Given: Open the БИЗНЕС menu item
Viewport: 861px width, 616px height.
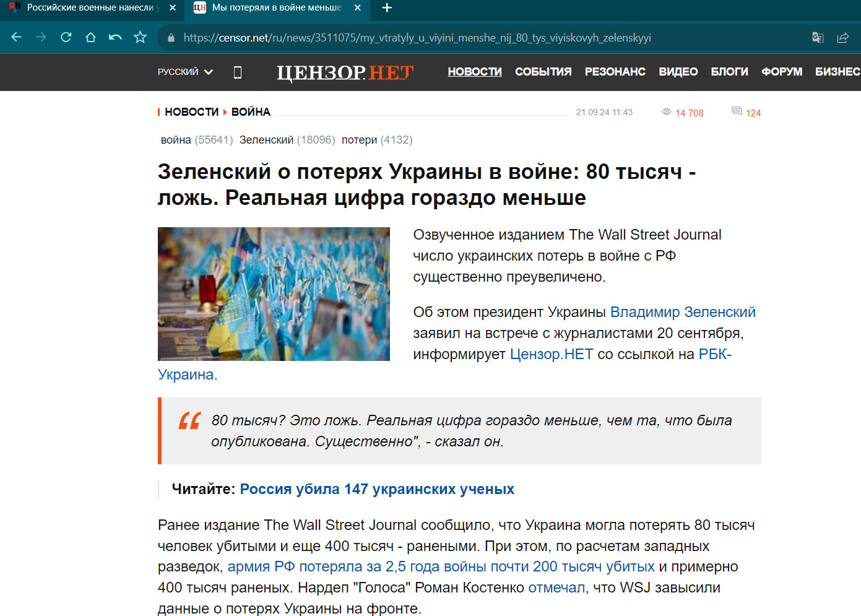Looking at the screenshot, I should [837, 72].
